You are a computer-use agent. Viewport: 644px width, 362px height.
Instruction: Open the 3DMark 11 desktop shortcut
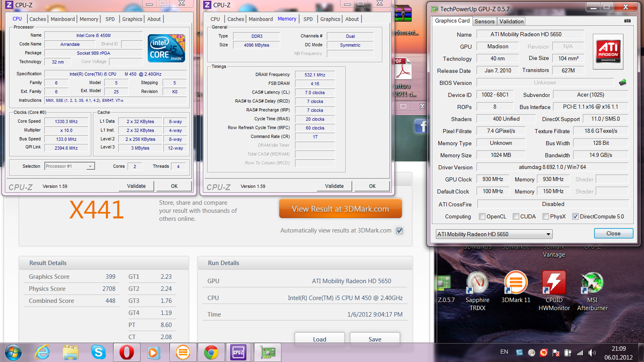(516, 287)
